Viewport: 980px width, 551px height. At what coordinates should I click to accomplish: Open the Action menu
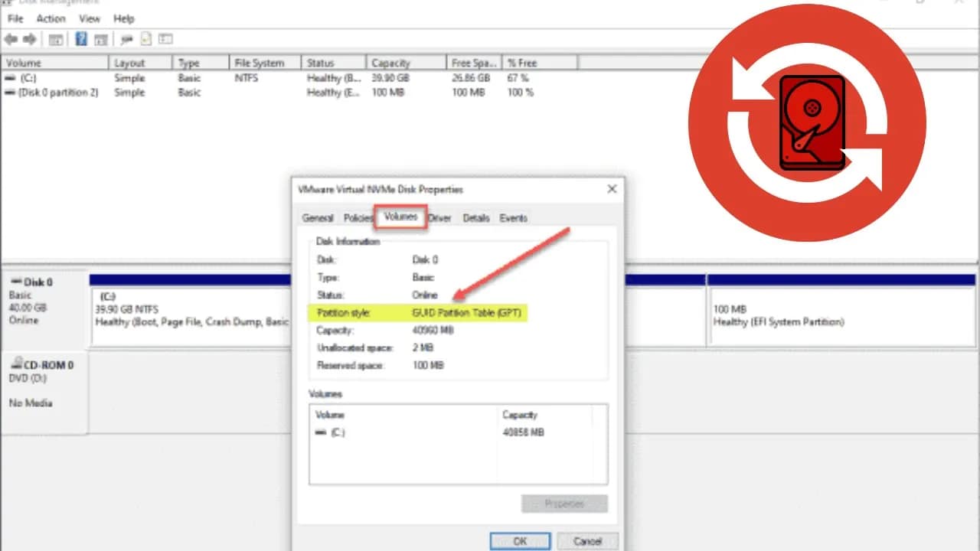[51, 18]
